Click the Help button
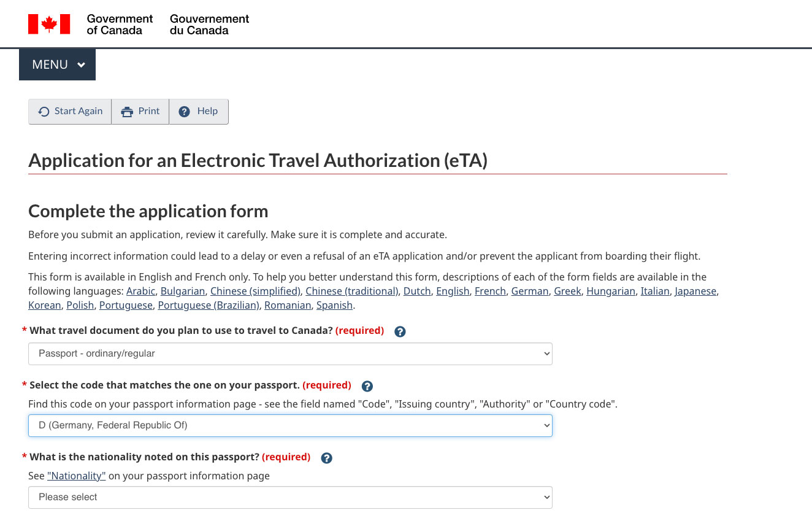Image resolution: width=812 pixels, height=518 pixels. [x=199, y=112]
